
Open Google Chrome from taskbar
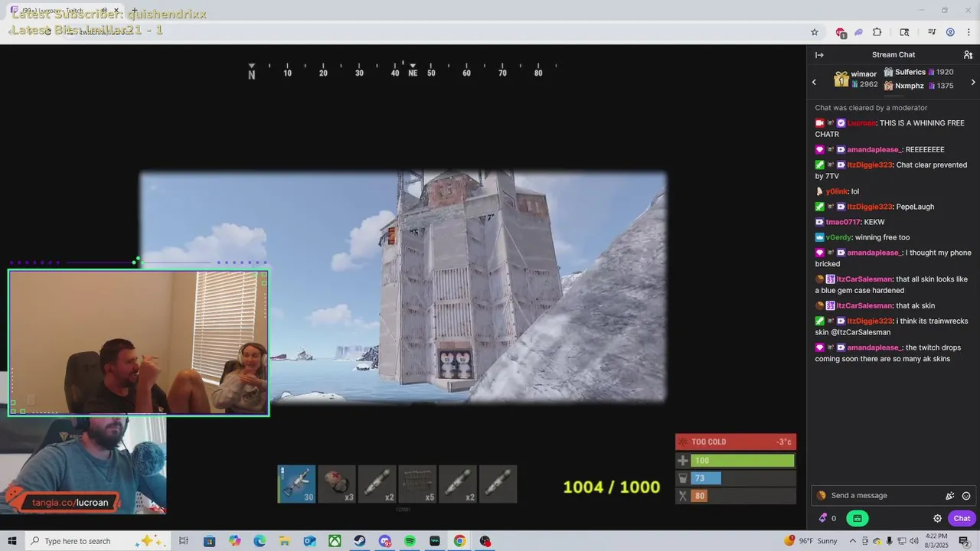coord(459,541)
